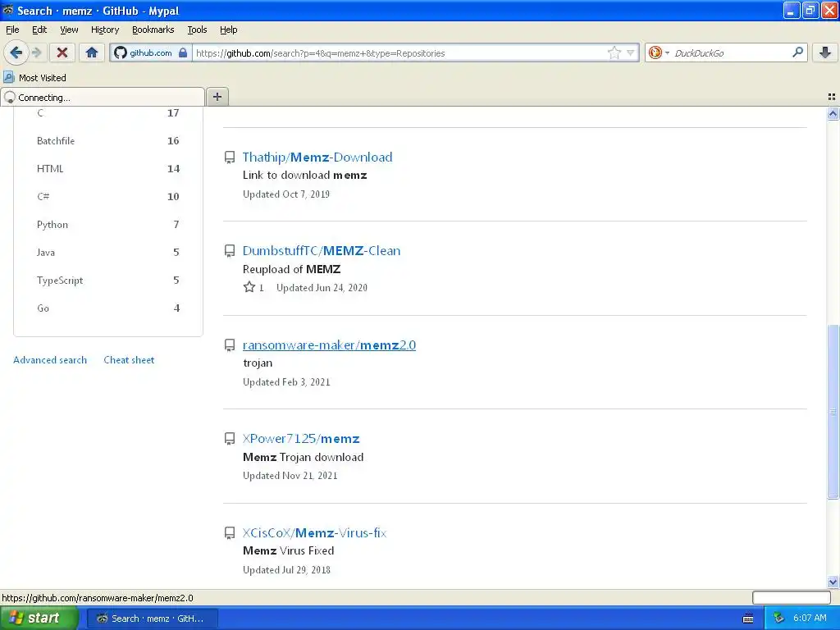Open the Bookmarks menu
This screenshot has height=630, width=840.
point(153,30)
